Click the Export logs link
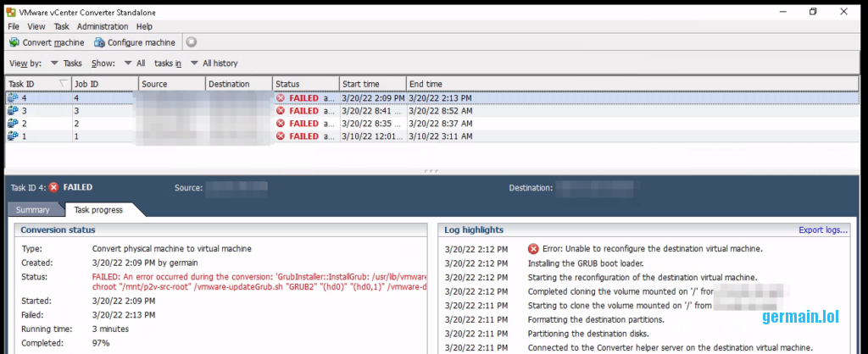The height and width of the screenshot is (354, 868). (x=823, y=230)
